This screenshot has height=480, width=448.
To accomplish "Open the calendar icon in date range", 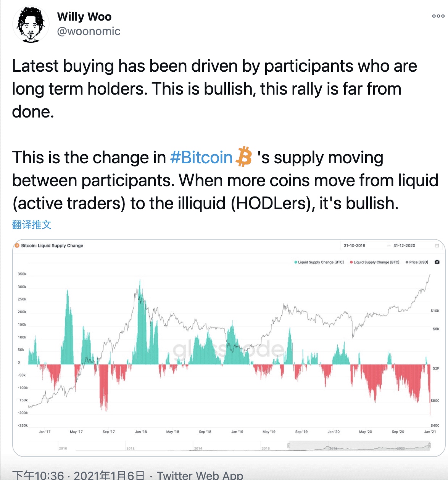I will point(437,246).
